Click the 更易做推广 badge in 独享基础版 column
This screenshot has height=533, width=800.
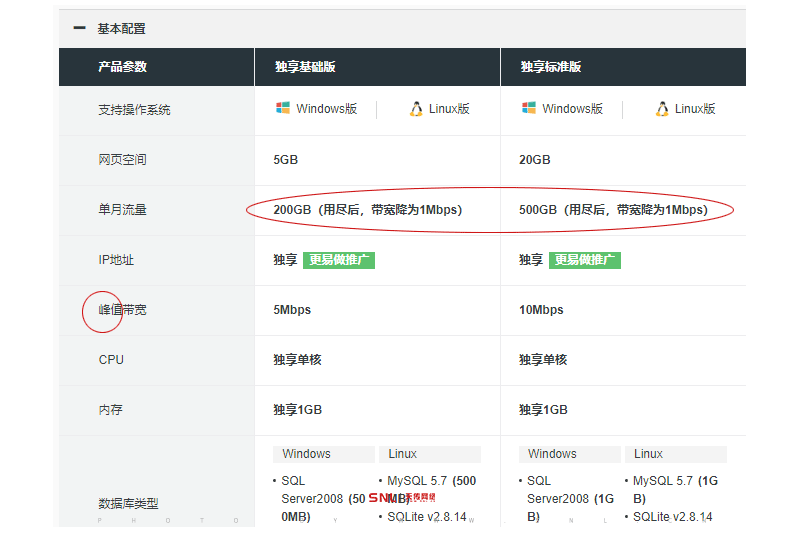[x=339, y=260]
